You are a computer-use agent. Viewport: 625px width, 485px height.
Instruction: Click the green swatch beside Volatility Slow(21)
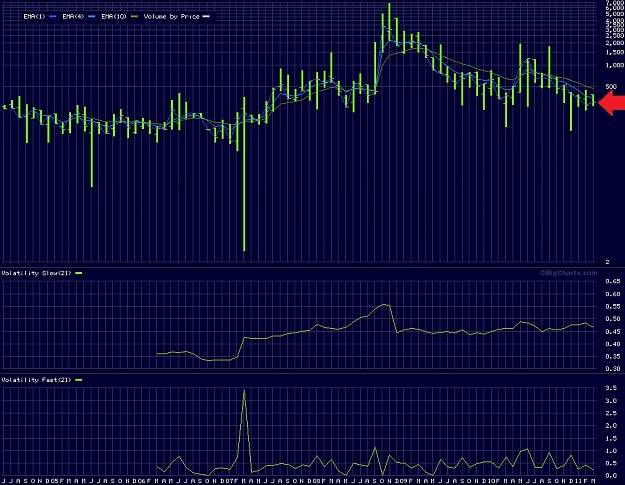pyautogui.click(x=79, y=273)
